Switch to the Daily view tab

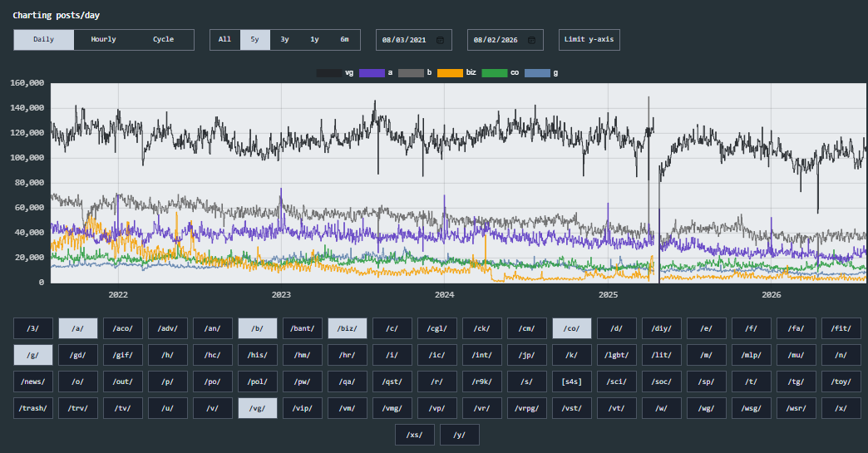pyautogui.click(x=44, y=40)
